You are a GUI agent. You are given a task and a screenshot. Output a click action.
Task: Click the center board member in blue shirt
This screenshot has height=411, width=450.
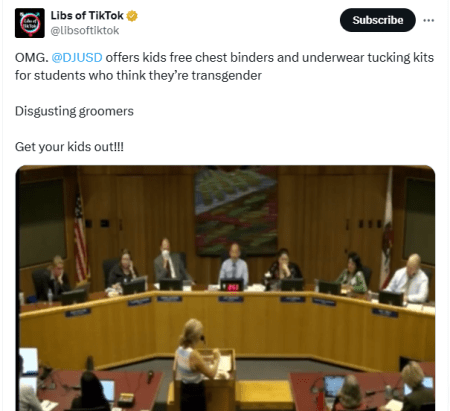234,263
